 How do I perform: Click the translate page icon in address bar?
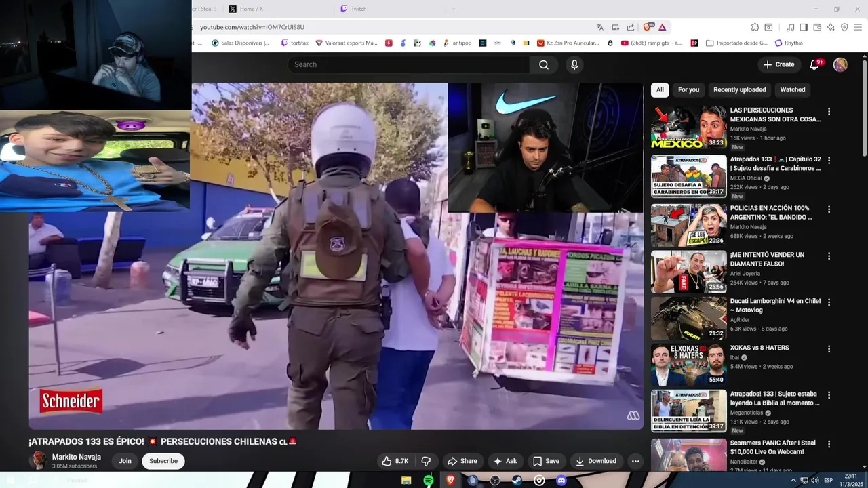click(x=599, y=27)
